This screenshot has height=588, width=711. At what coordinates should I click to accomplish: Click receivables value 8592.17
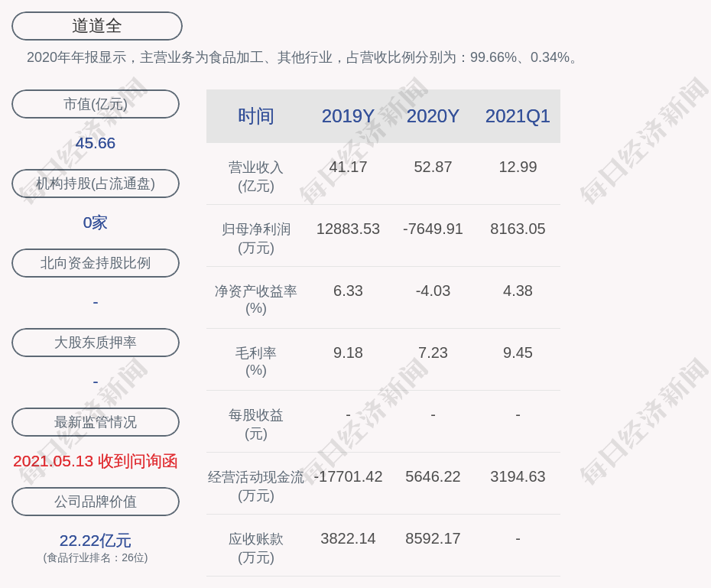click(x=433, y=538)
